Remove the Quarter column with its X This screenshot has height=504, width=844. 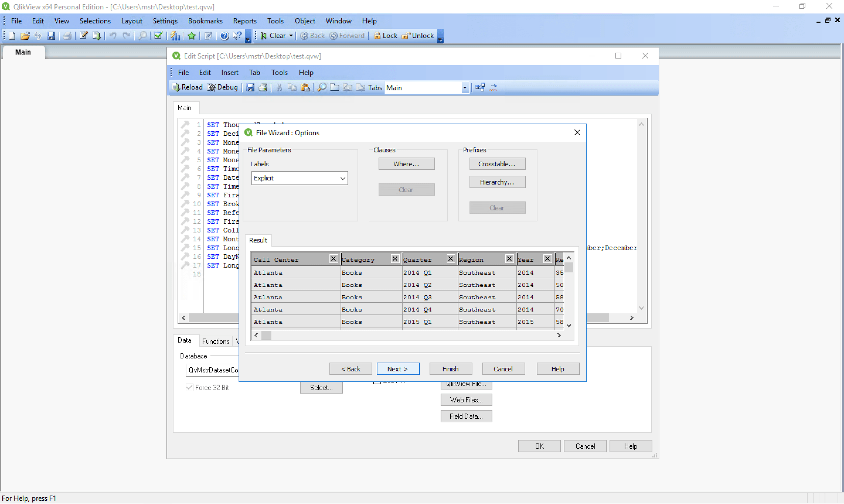coord(451,259)
